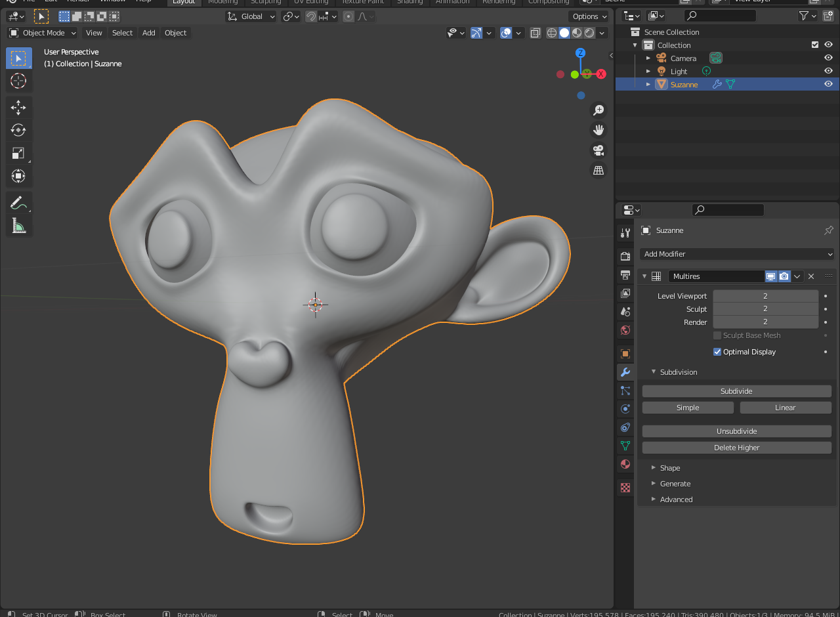Viewport: 840px width, 617px height.
Task: Open the Options dropdown
Action: click(x=589, y=16)
